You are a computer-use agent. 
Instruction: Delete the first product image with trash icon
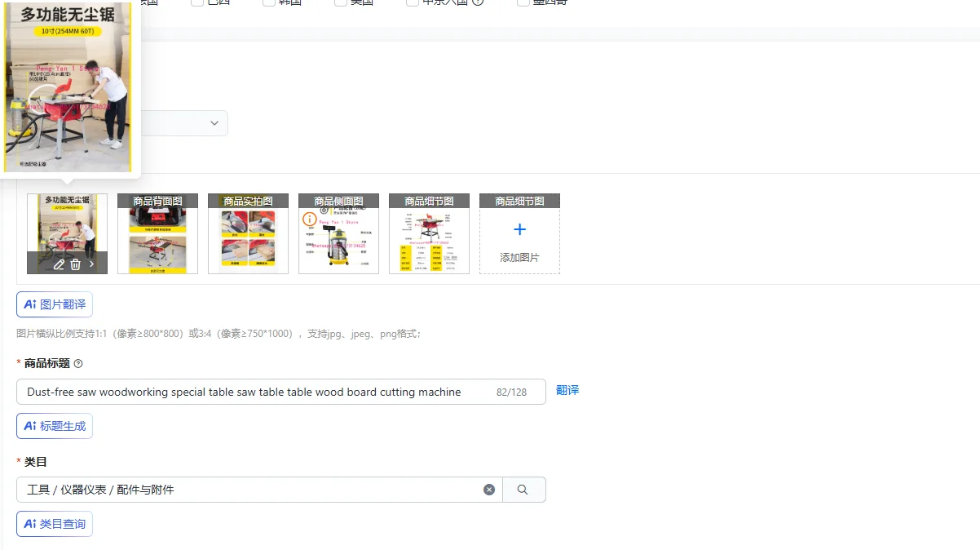[75, 264]
